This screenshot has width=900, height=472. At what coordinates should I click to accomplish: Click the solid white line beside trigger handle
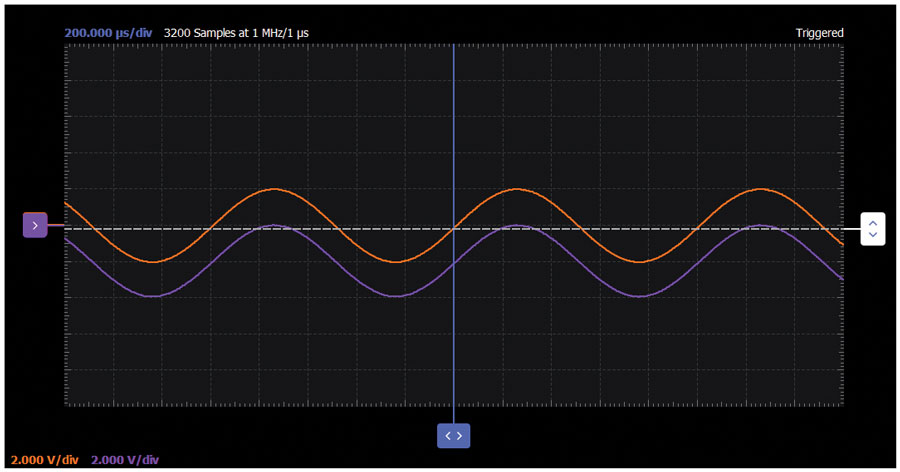852,229
